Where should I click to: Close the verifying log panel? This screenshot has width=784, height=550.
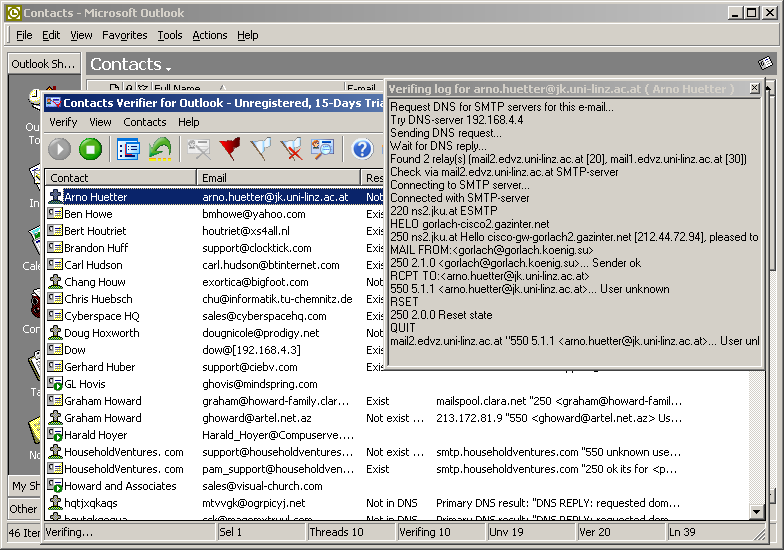[754, 88]
